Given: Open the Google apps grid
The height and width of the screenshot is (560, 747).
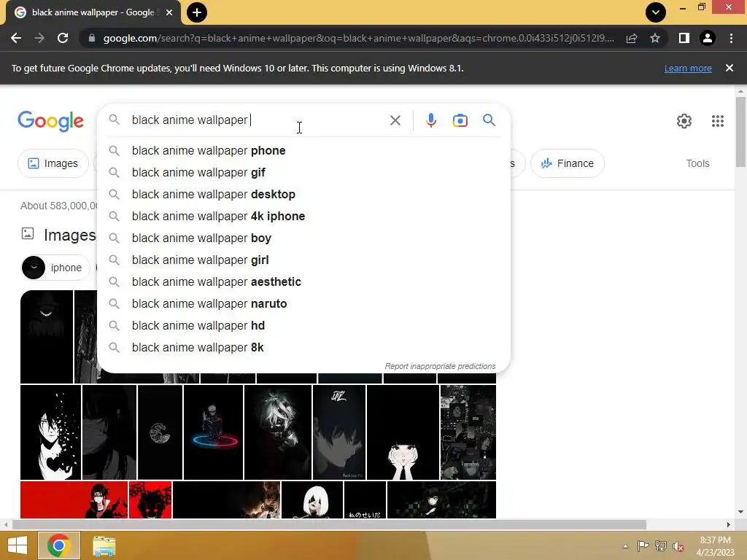Looking at the screenshot, I should pyautogui.click(x=718, y=121).
